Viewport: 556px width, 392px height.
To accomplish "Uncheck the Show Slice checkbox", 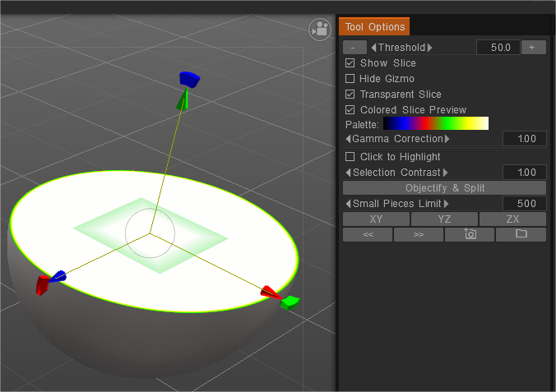I will (350, 63).
